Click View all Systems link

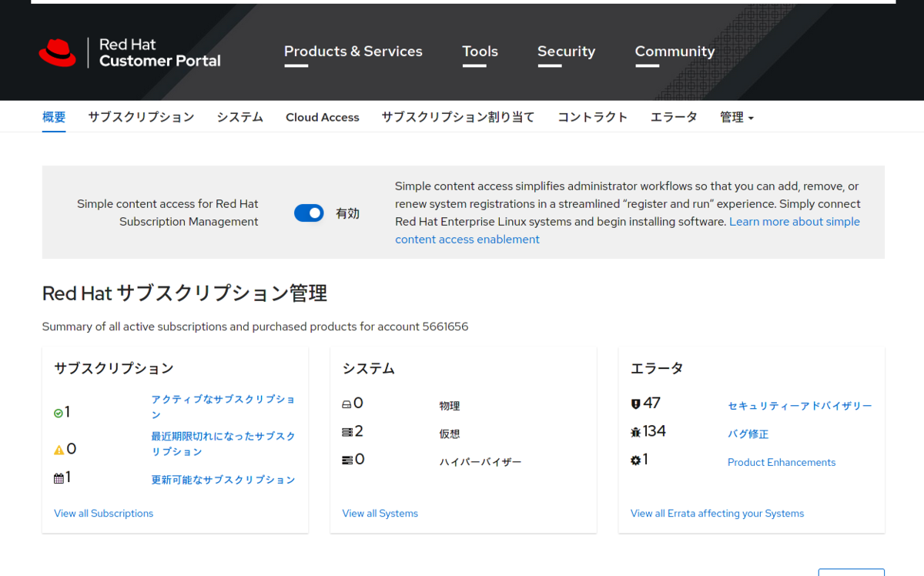pos(380,514)
